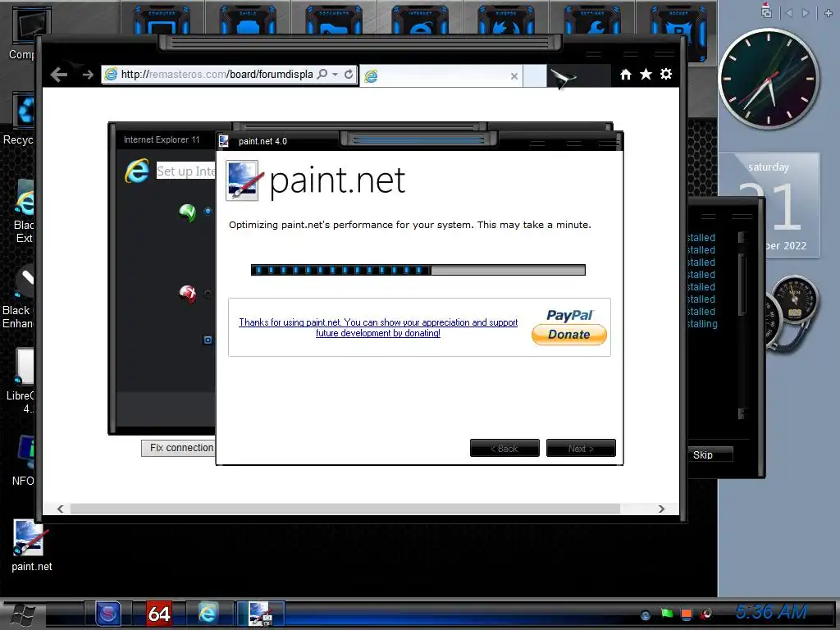Switch to paint.net installer in taskbar
Screen dimensions: 840x630
coord(261,614)
